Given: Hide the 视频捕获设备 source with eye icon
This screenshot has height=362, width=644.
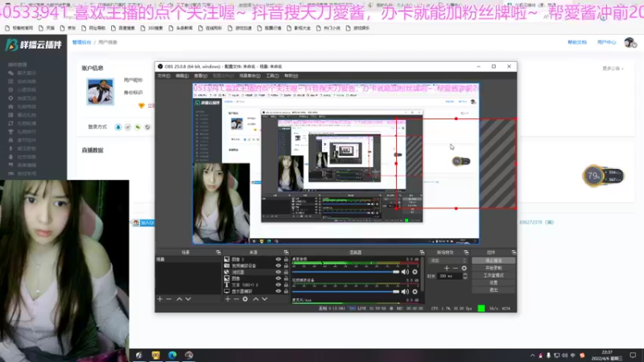Looking at the screenshot, I should (278, 265).
